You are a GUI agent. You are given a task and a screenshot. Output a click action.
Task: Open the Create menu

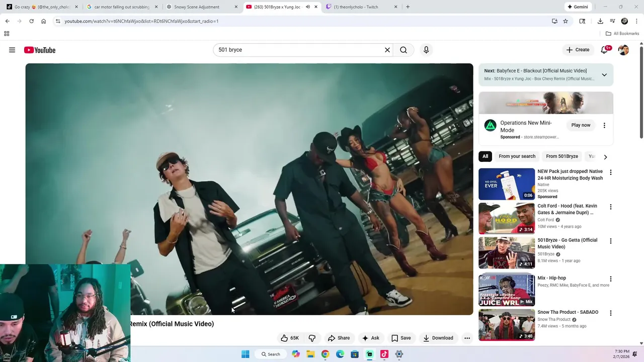[578, 50]
